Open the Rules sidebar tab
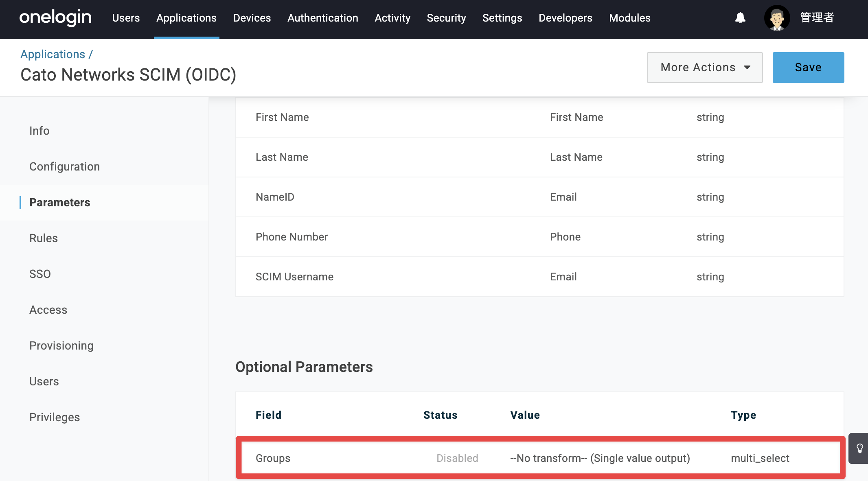Image resolution: width=868 pixels, height=481 pixels. (44, 238)
